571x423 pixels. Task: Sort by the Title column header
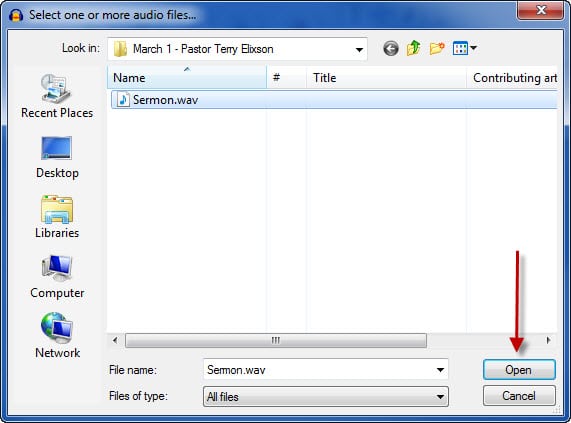click(386, 77)
